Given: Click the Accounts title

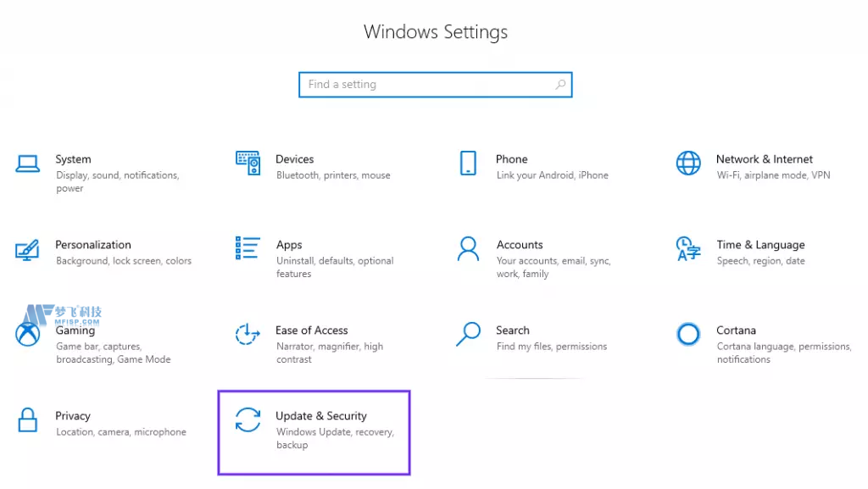Looking at the screenshot, I should click(x=520, y=244).
